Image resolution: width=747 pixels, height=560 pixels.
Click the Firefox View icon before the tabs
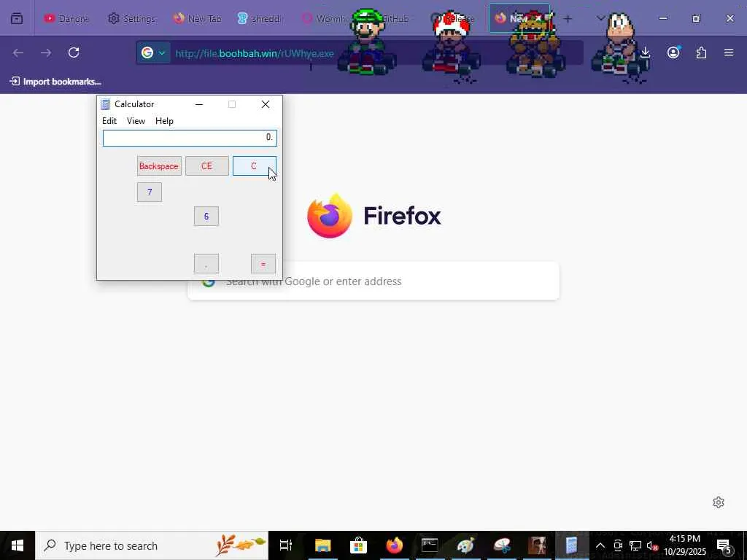[x=17, y=18]
